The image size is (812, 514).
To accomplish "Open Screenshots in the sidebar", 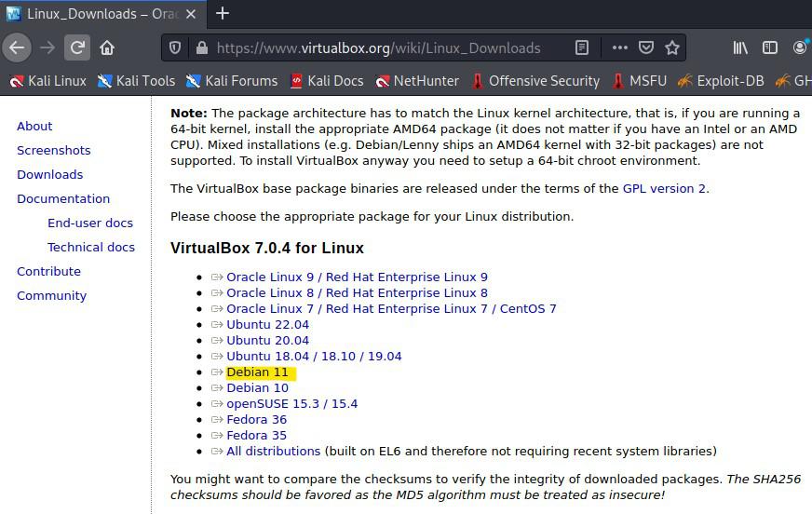I will point(54,151).
